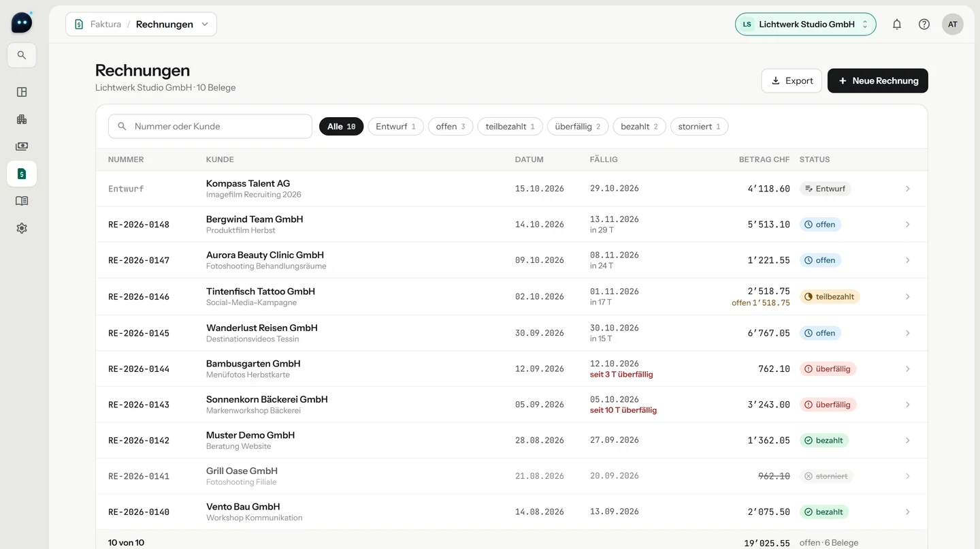The height and width of the screenshot is (549, 980).
Task: Open the search icon in sidebar
Action: click(x=22, y=55)
